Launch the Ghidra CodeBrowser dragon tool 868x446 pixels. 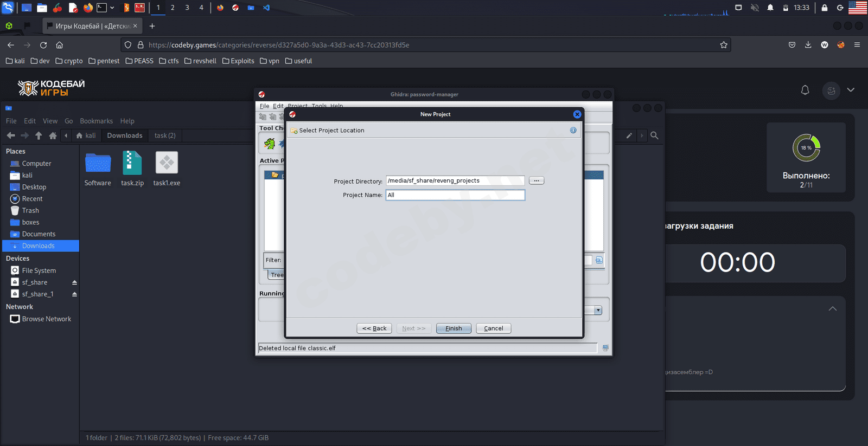[270, 144]
